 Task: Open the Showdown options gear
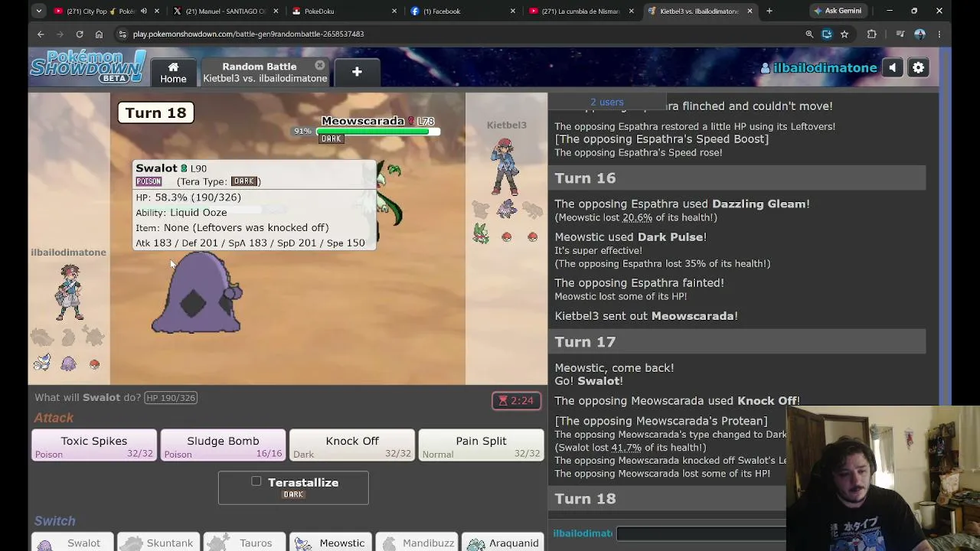(918, 67)
